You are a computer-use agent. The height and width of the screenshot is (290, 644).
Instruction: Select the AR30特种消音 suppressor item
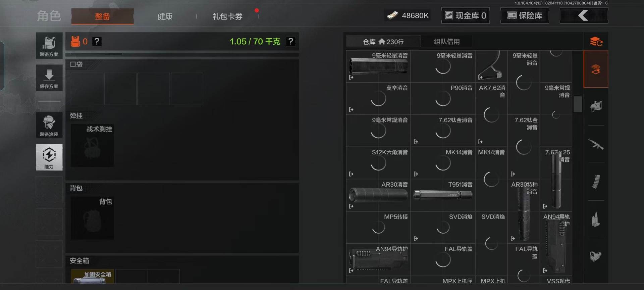pos(524,211)
